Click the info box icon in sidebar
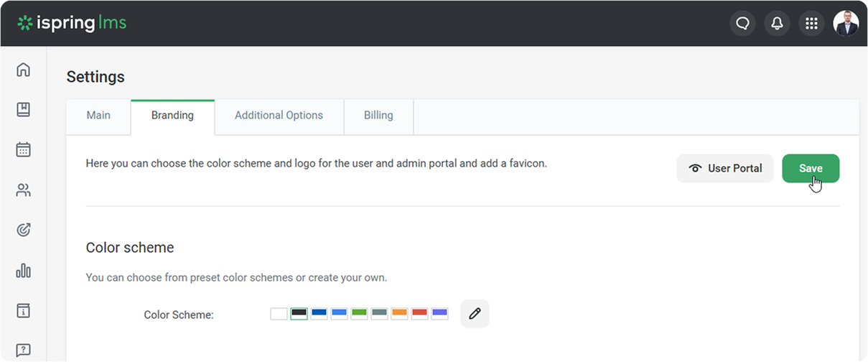 tap(23, 311)
